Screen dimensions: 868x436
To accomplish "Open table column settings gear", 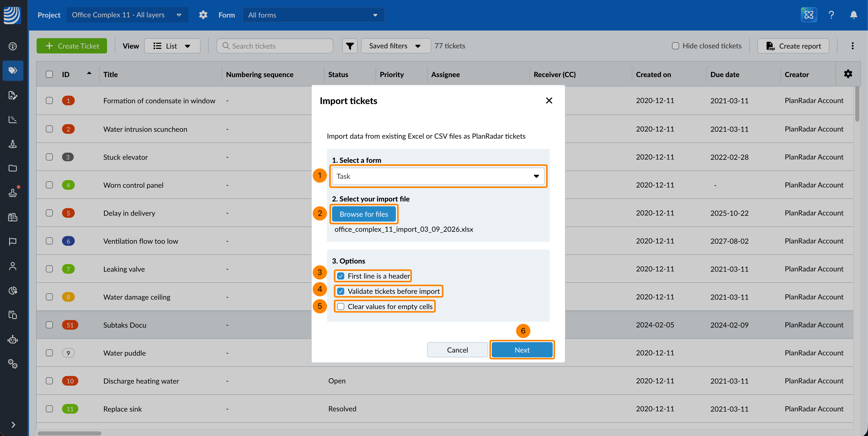I will [848, 74].
